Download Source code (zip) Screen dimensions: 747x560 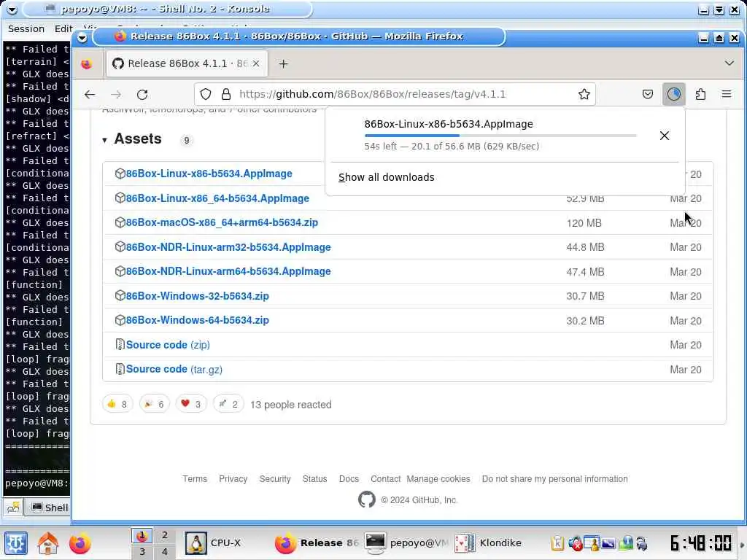pyautogui.click(x=168, y=345)
